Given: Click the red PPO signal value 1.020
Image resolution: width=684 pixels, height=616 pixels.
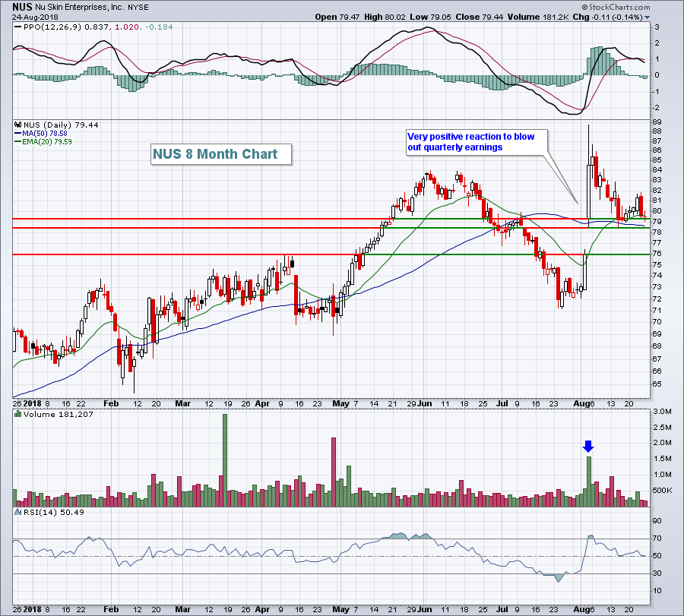Looking at the screenshot, I should point(128,27).
